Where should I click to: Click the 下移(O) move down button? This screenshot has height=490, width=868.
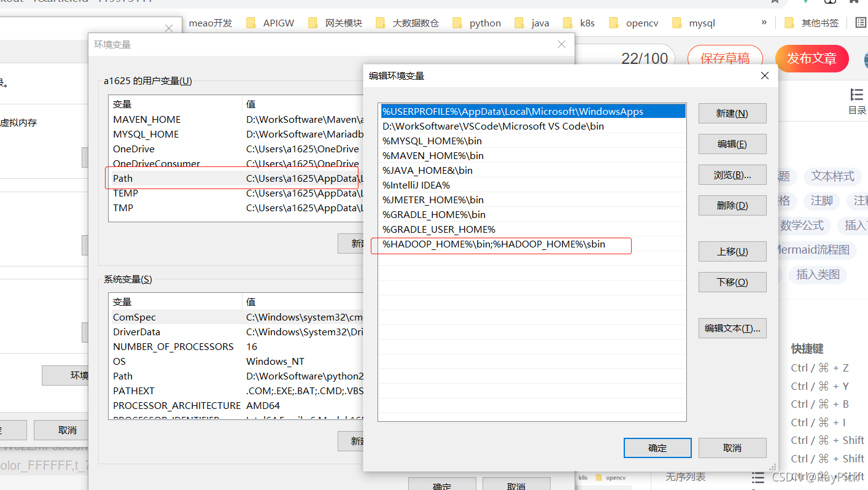pos(732,282)
